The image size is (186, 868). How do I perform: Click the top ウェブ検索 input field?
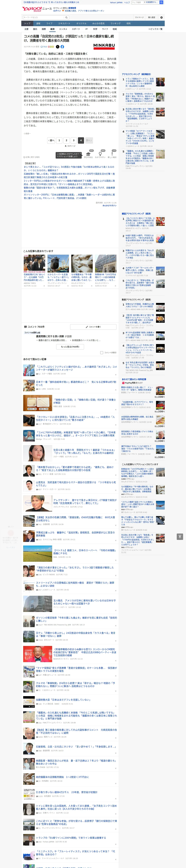point(137,2)
